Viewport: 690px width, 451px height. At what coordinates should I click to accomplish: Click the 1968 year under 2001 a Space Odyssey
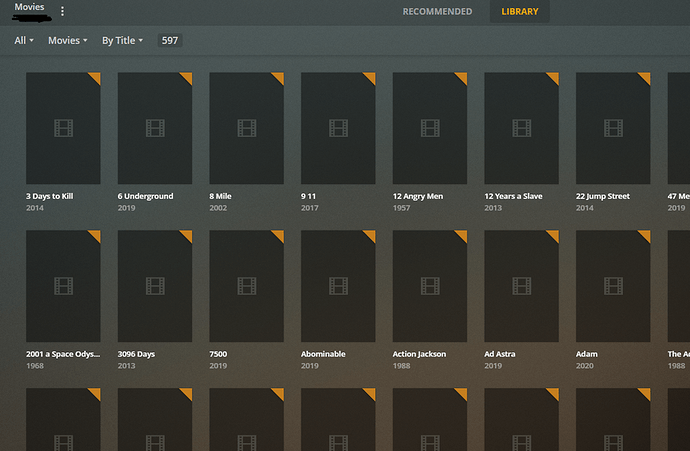[35, 366]
